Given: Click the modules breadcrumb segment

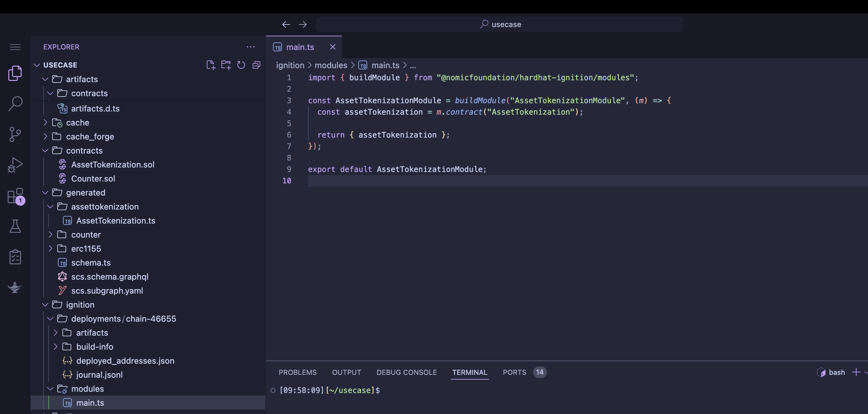Looking at the screenshot, I should pos(331,65).
